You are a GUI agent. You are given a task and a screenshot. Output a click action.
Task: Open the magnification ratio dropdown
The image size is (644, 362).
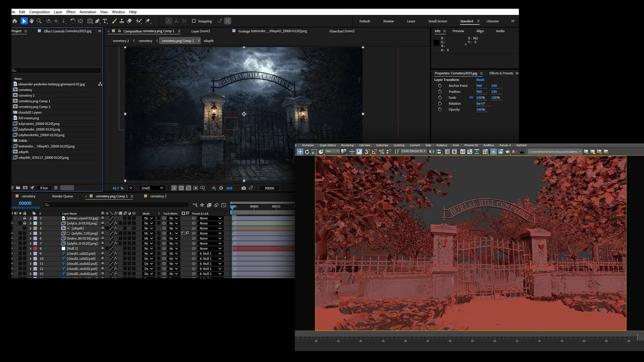click(131, 188)
